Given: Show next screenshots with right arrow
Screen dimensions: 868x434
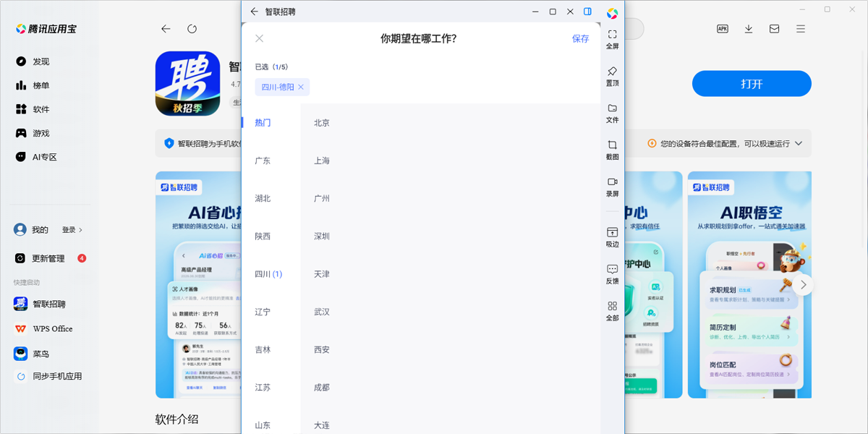Looking at the screenshot, I should (803, 285).
